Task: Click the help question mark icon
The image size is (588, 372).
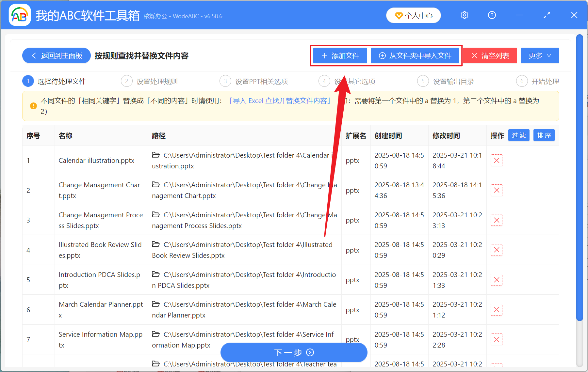Action: tap(492, 15)
